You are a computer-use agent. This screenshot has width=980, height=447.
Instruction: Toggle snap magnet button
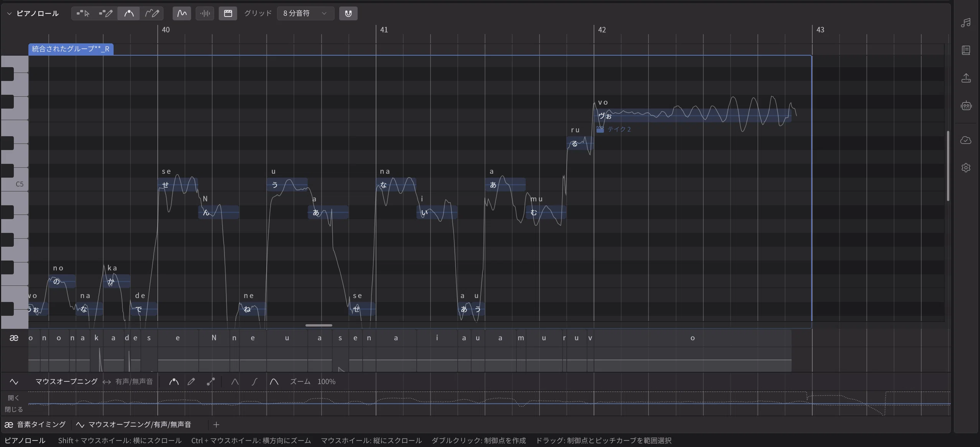[x=348, y=13]
